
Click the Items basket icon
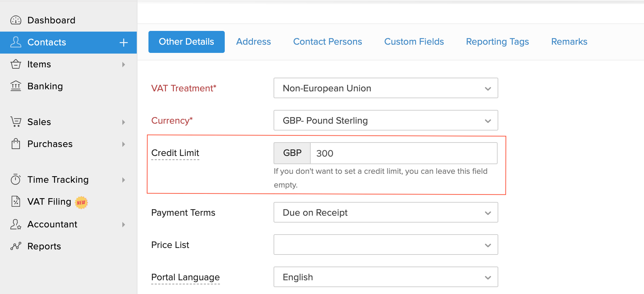tap(16, 64)
